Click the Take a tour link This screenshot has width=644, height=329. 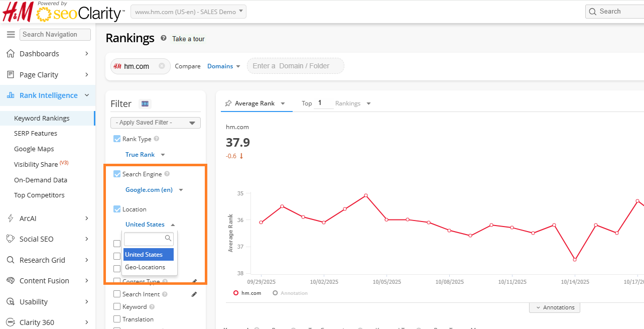pos(188,39)
